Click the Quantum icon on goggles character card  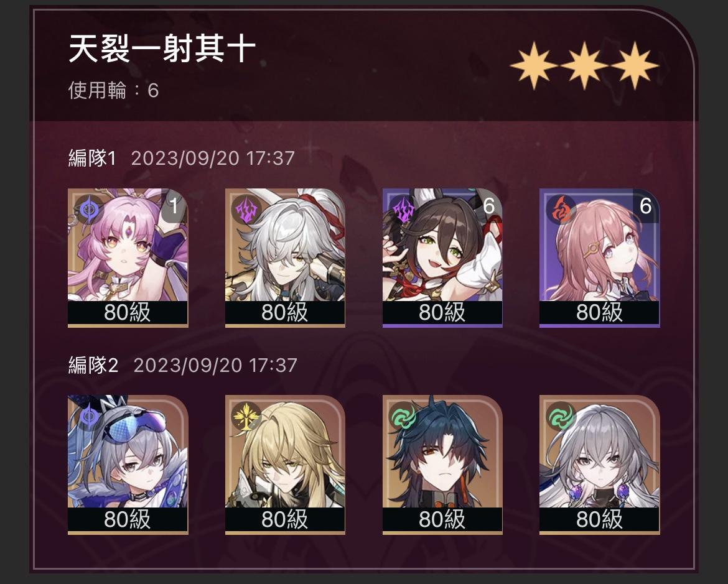[89, 416]
